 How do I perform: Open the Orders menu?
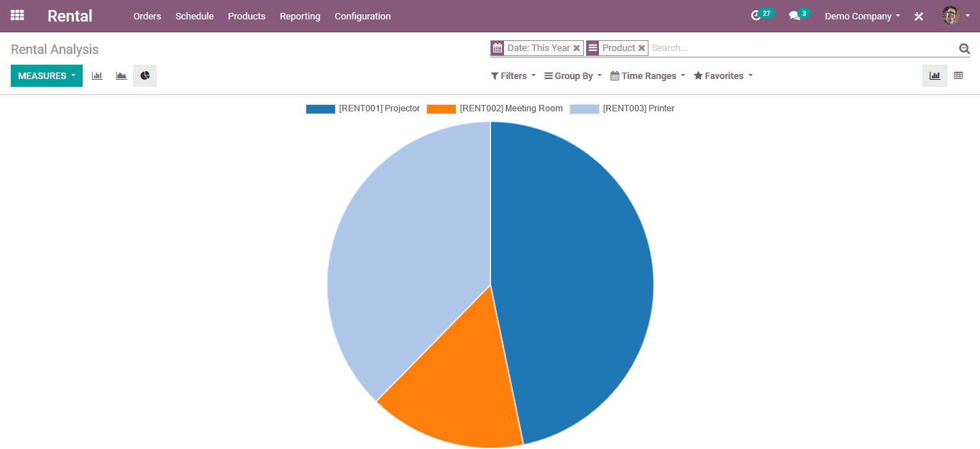pos(147,16)
